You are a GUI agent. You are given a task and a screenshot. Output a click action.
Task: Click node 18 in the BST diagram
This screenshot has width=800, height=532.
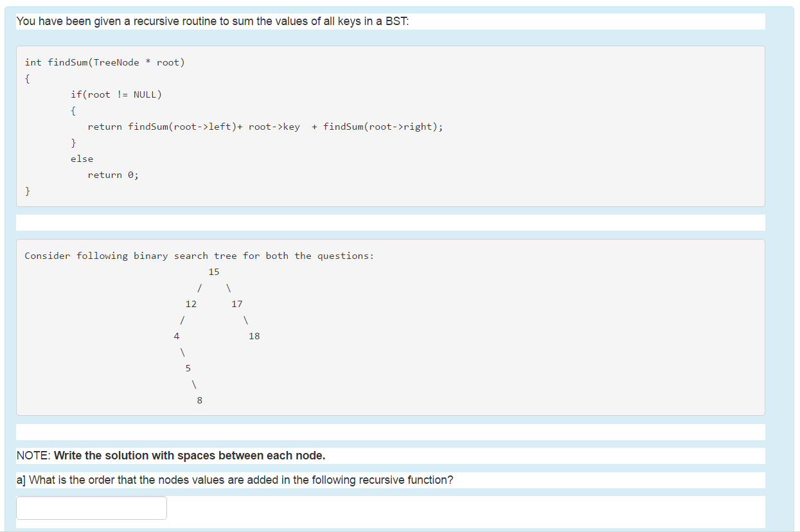(254, 336)
